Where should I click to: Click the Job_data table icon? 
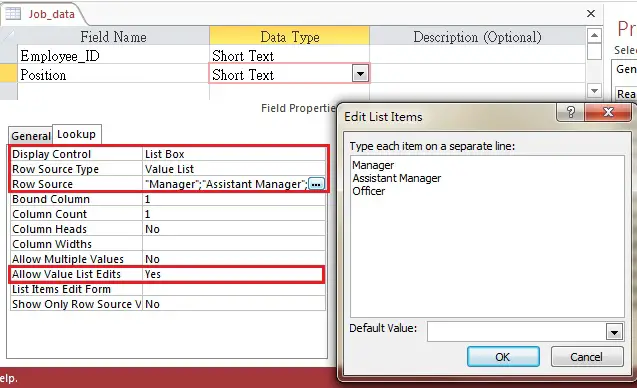[13, 13]
